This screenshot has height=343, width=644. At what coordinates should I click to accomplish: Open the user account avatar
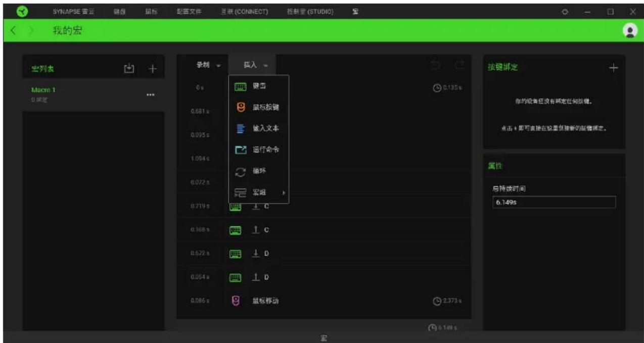coord(630,30)
